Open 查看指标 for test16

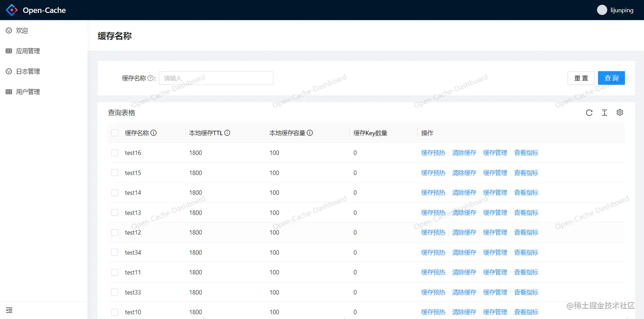[526, 153]
